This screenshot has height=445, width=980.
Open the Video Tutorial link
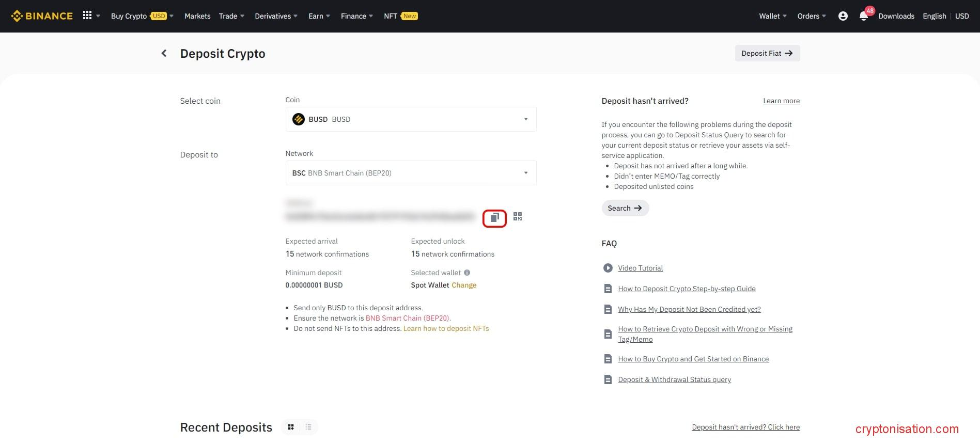point(640,268)
